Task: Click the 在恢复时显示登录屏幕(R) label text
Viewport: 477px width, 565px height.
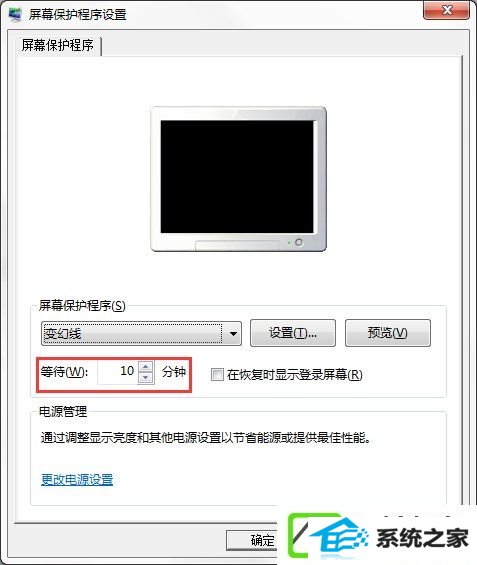Action: (294, 375)
